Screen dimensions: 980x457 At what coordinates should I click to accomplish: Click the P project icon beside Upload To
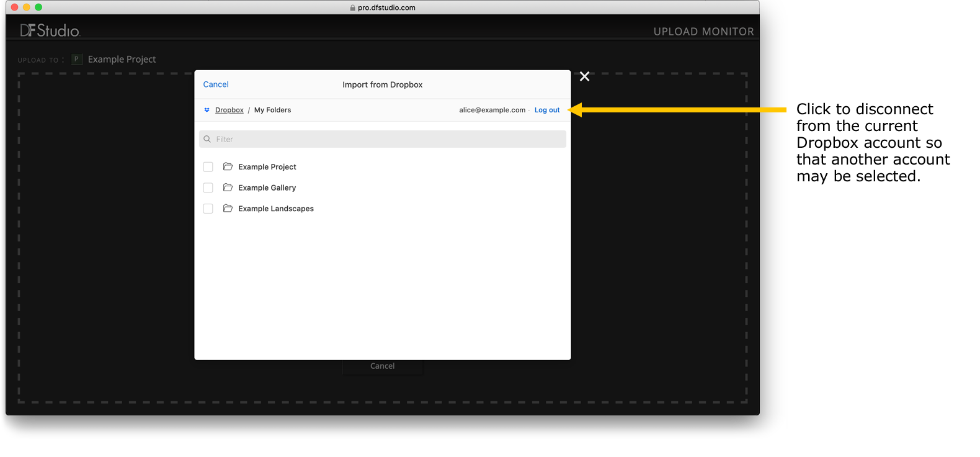coord(77,59)
